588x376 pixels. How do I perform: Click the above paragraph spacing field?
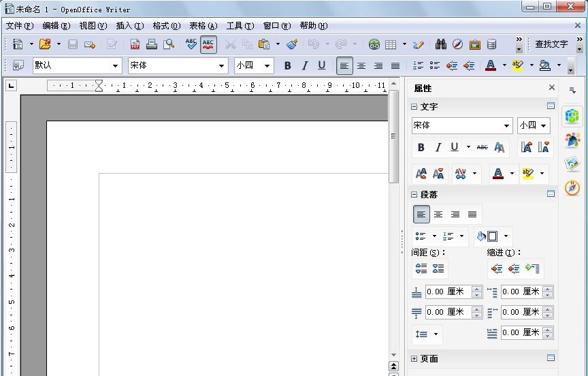[448, 292]
